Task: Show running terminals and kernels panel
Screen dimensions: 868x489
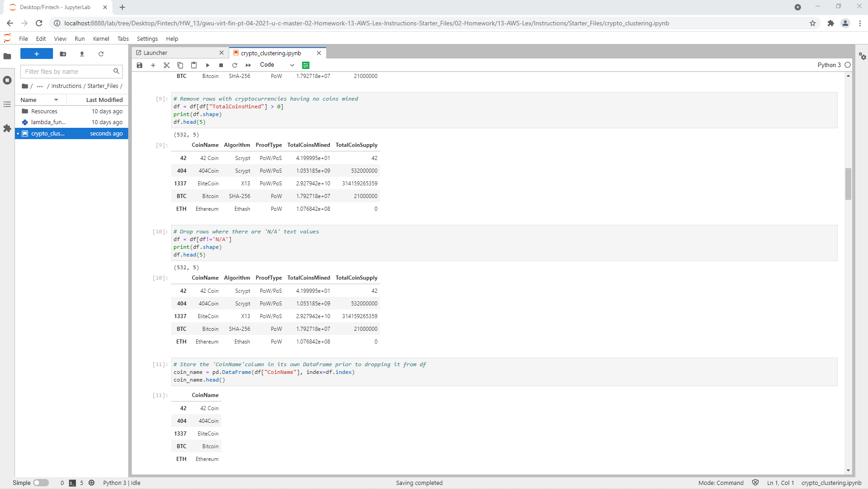Action: 7,80
